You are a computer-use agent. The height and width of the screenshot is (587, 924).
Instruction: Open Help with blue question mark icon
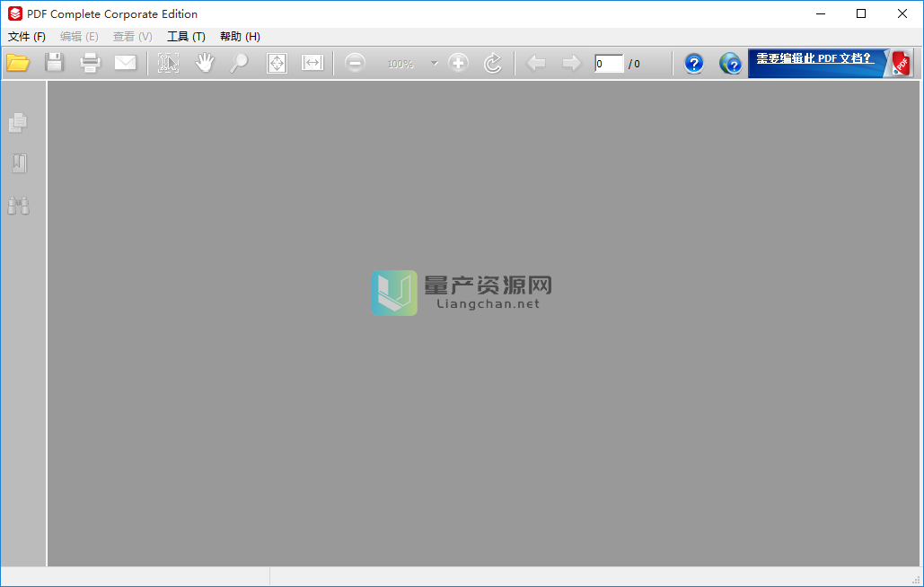[x=694, y=63]
